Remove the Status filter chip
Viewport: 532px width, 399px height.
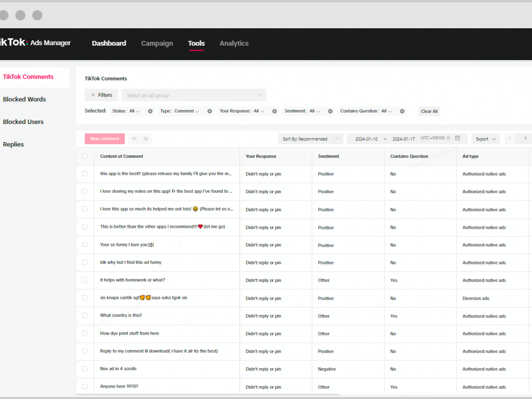point(150,111)
